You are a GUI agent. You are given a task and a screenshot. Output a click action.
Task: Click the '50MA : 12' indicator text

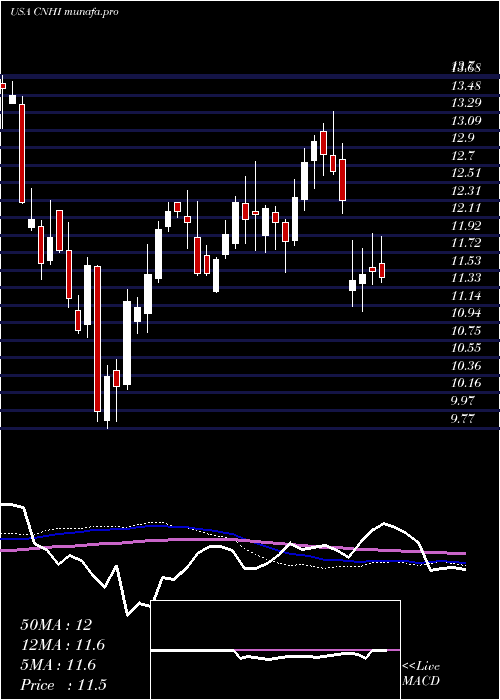click(x=56, y=625)
